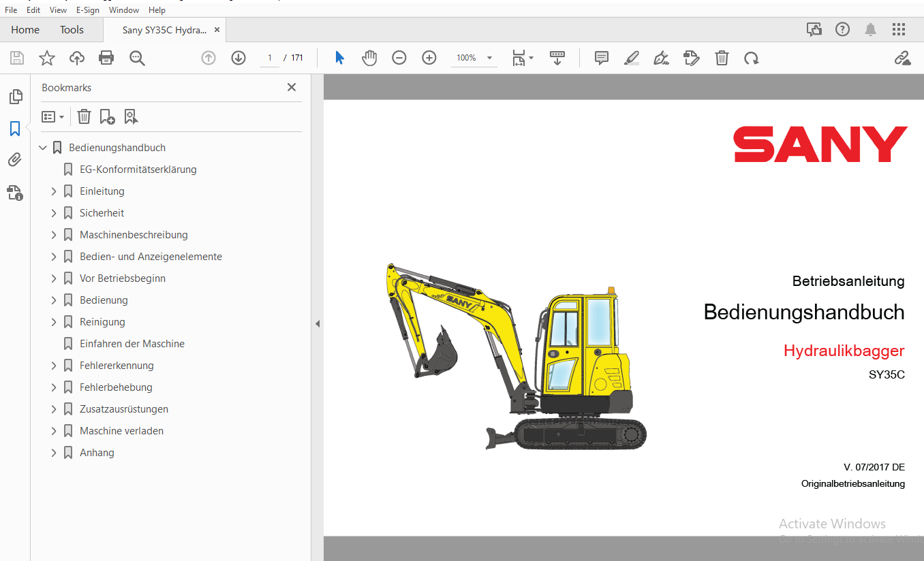The height and width of the screenshot is (561, 924).
Task: Expand Bedien- und Anzeigenelemente bookmark
Action: [x=54, y=257]
